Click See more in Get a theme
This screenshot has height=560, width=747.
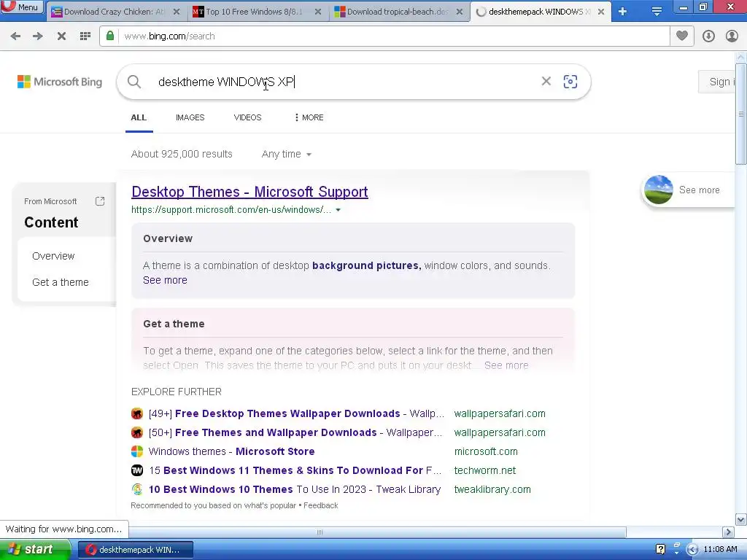click(506, 365)
